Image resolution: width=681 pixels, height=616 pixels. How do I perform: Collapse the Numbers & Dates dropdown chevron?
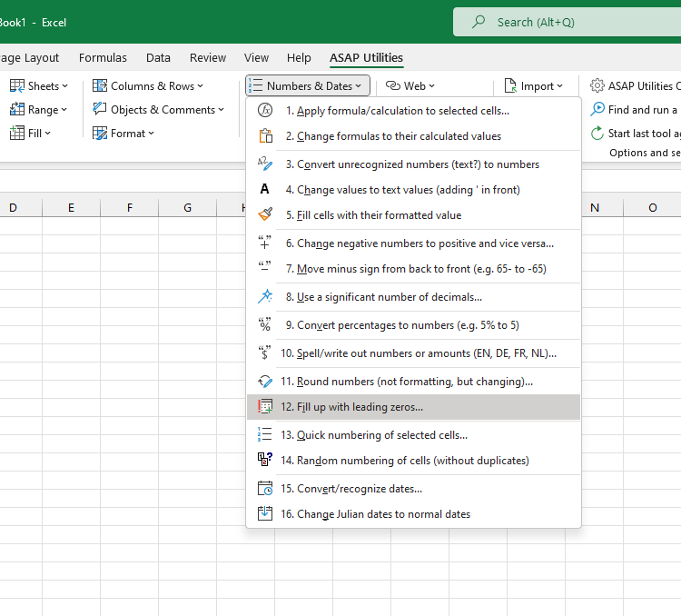click(x=359, y=86)
